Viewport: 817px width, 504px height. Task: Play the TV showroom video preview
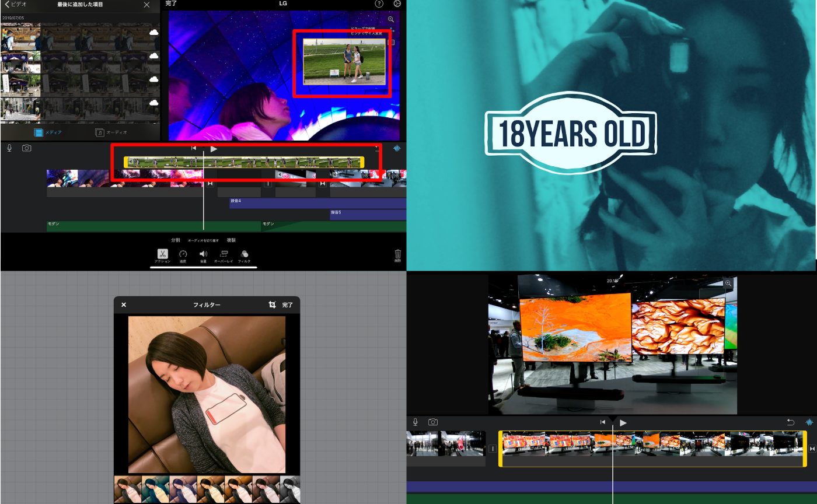click(x=623, y=422)
